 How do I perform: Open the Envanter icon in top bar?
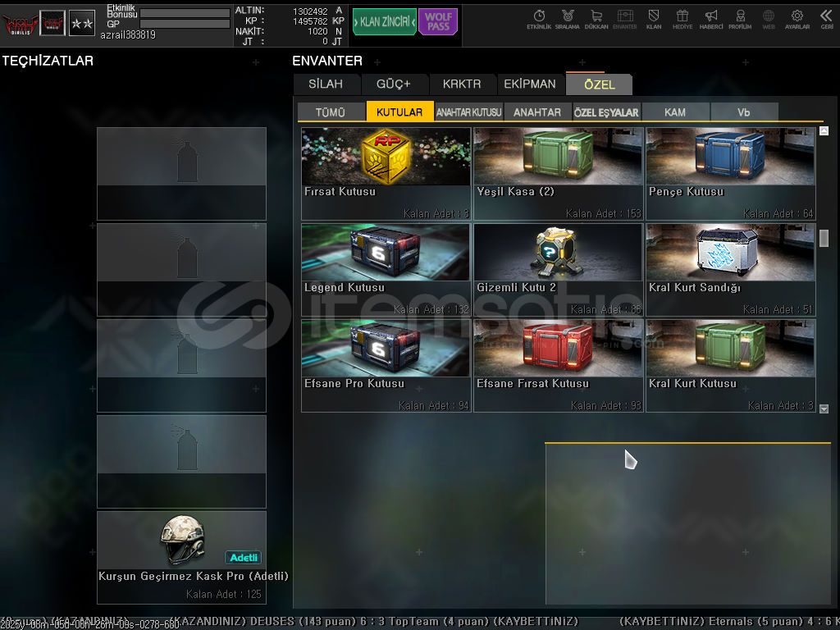(624, 20)
